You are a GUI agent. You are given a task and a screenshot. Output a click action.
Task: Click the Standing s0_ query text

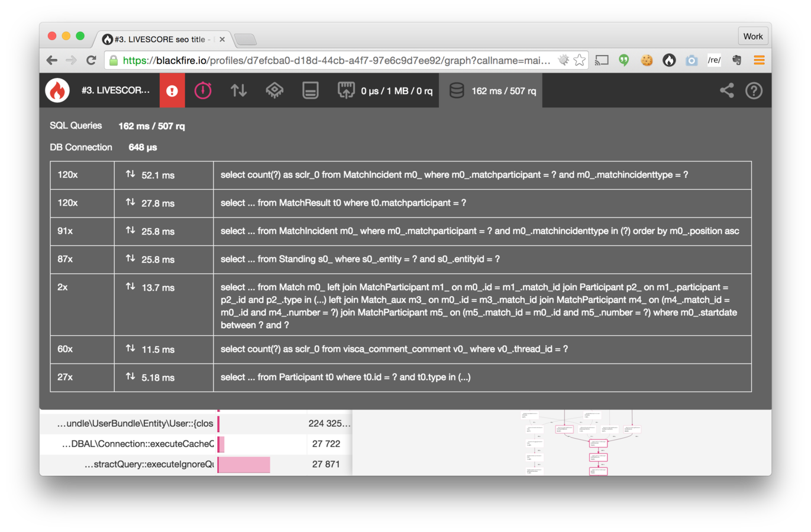coord(360,259)
